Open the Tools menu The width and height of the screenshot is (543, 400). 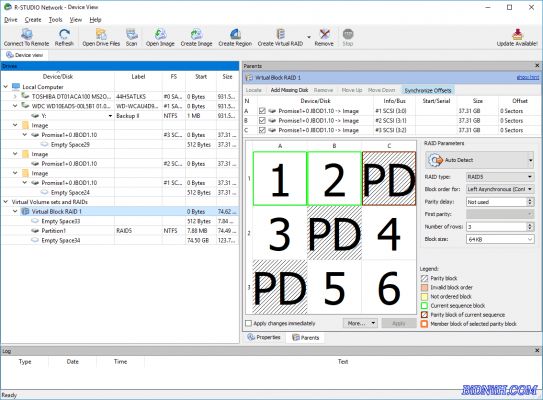(x=55, y=20)
